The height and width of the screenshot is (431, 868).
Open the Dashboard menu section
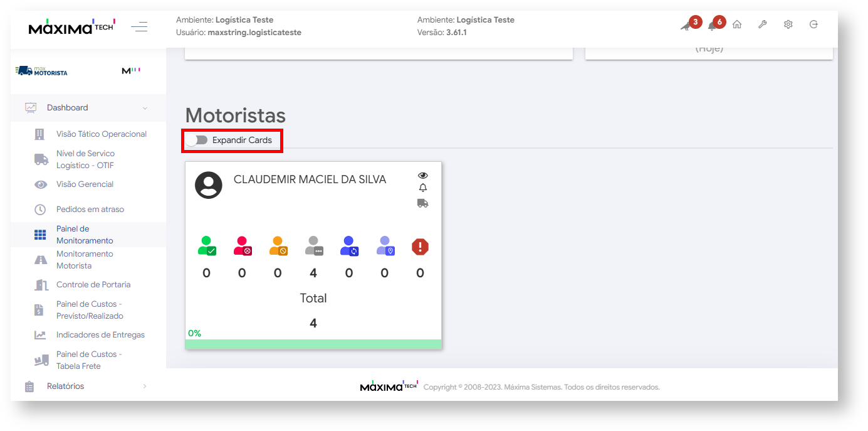click(88, 108)
